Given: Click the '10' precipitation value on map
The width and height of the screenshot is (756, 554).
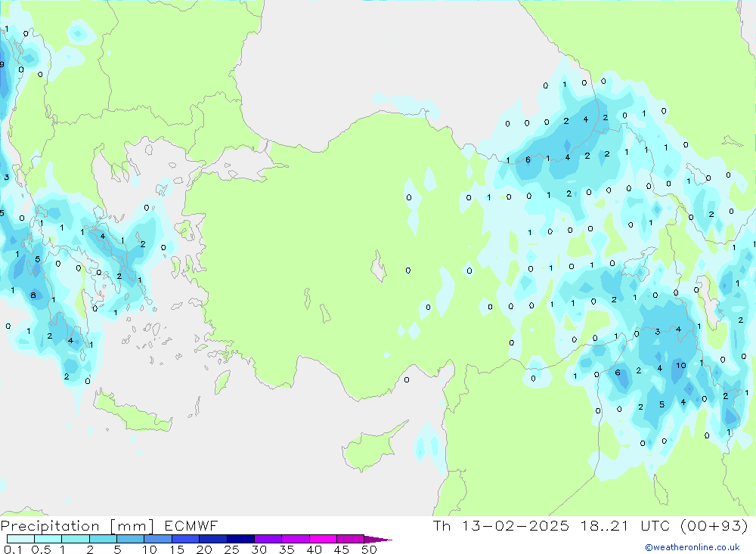Looking at the screenshot, I should (681, 366).
